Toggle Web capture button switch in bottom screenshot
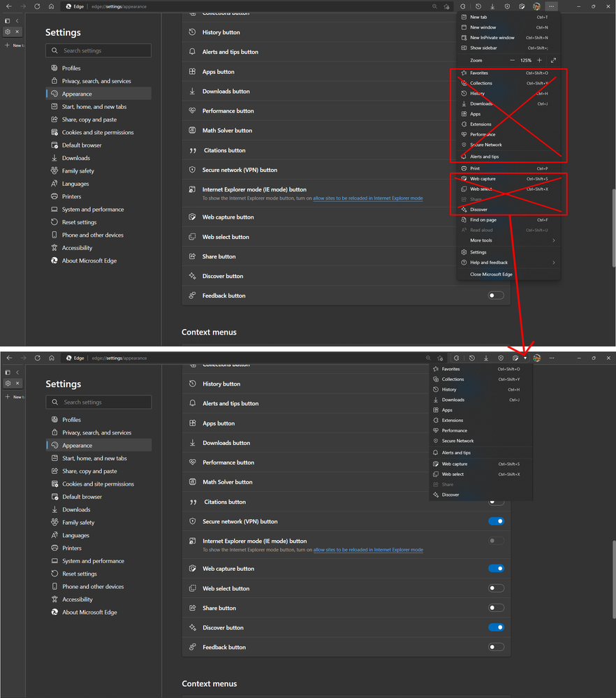 pos(497,569)
